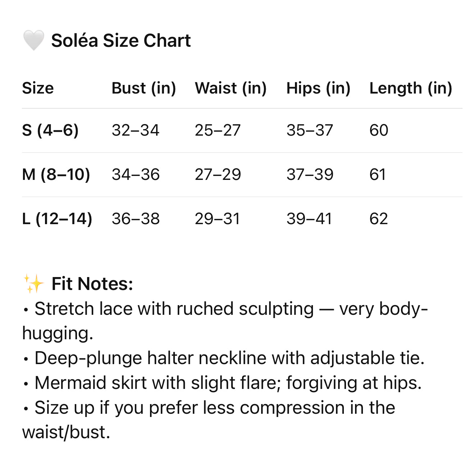
Task: Pick the L (12–14) size row label
Action: 57,219
